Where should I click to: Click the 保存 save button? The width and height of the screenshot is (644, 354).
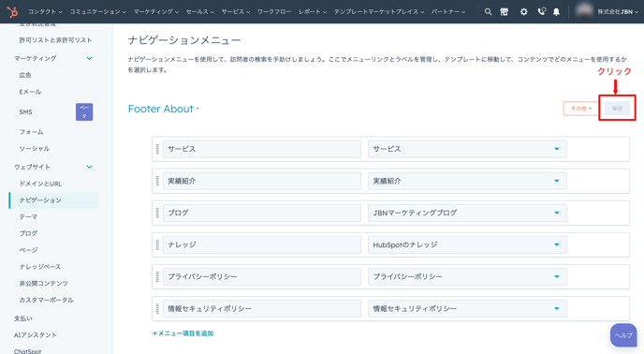[x=617, y=109]
